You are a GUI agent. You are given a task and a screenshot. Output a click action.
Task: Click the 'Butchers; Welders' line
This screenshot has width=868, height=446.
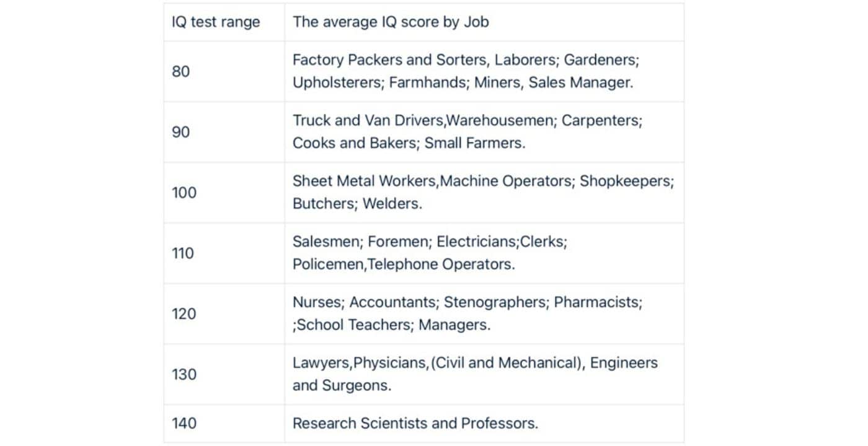click(x=356, y=204)
